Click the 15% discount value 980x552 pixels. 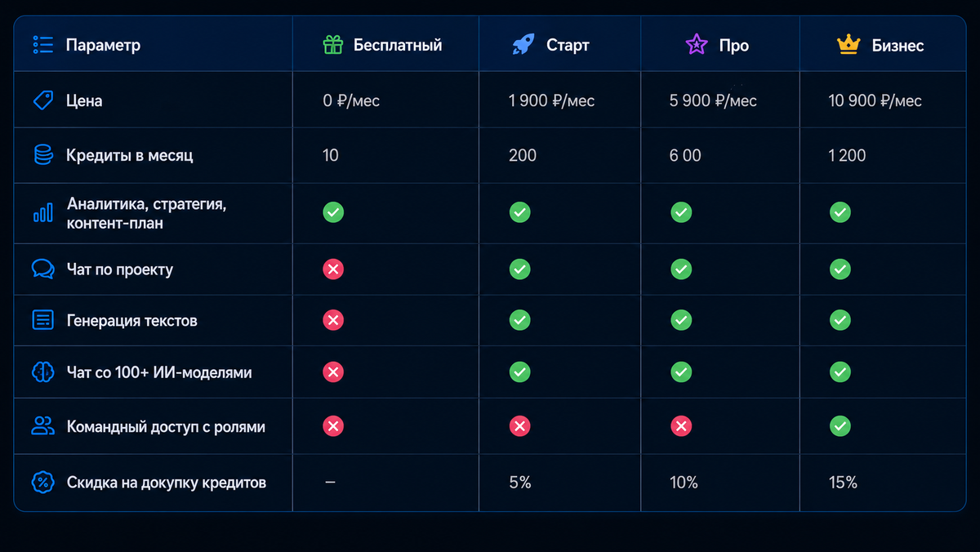click(844, 483)
